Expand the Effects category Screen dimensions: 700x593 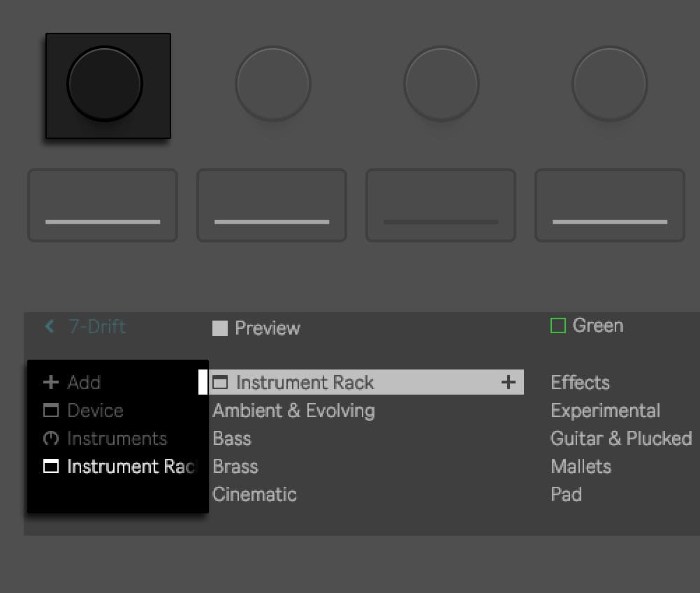pyautogui.click(x=580, y=383)
